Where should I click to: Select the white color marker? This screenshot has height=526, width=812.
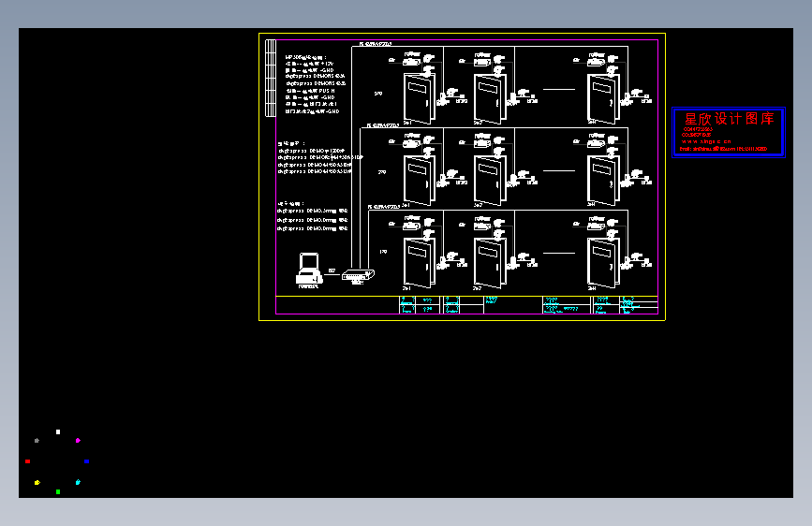click(58, 431)
